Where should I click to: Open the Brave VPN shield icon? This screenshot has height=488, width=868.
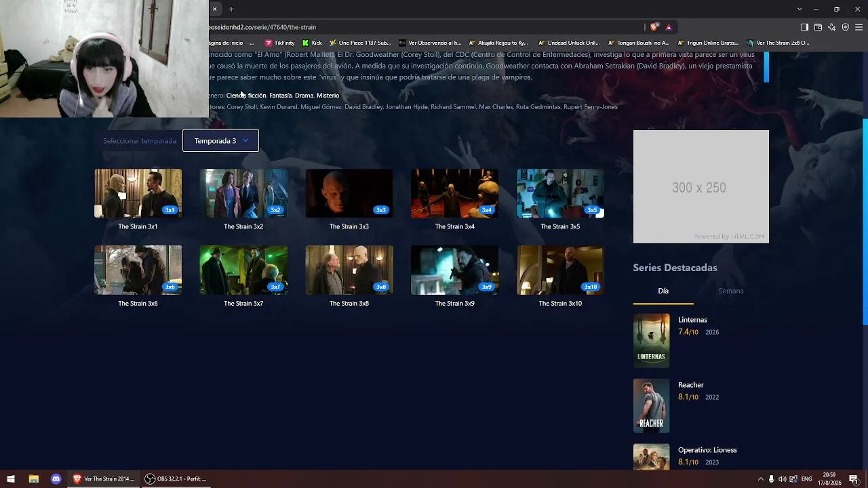coord(845,27)
